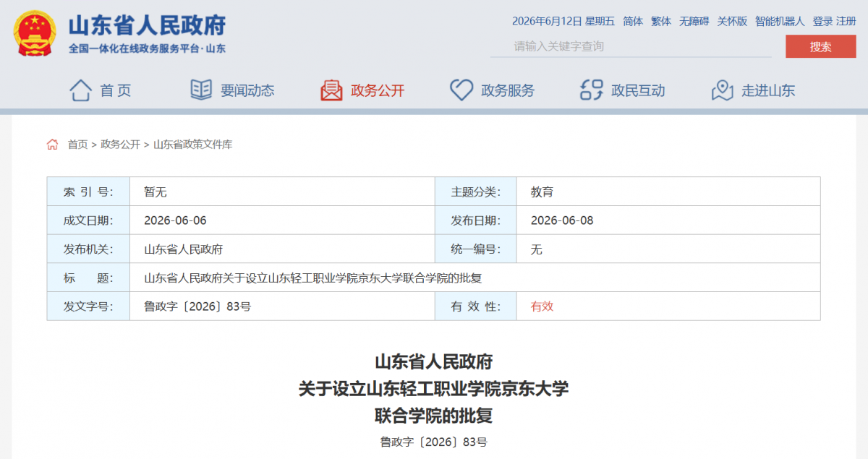The width and height of the screenshot is (868, 459).
Task: Open the 智能机器人 assistant
Action: point(780,22)
